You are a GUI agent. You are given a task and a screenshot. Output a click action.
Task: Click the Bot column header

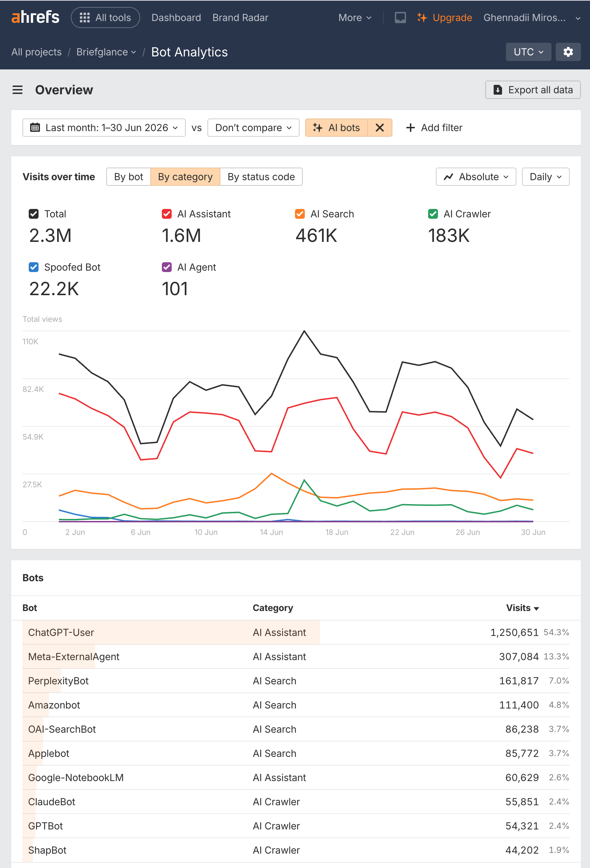(30, 608)
